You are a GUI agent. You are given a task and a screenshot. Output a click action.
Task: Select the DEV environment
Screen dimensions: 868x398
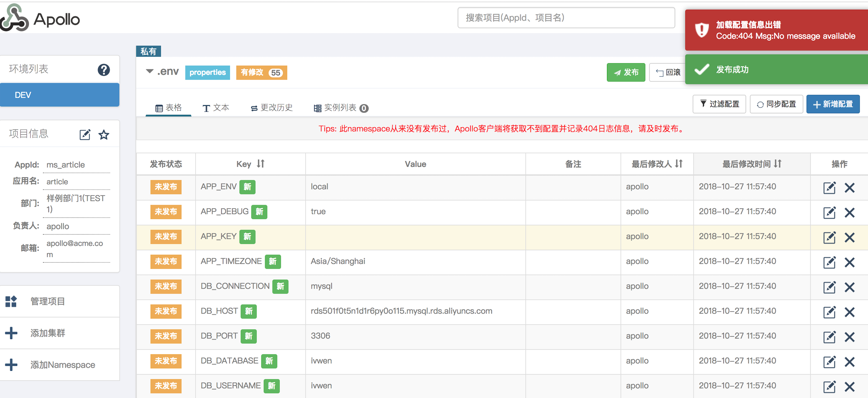(x=60, y=95)
